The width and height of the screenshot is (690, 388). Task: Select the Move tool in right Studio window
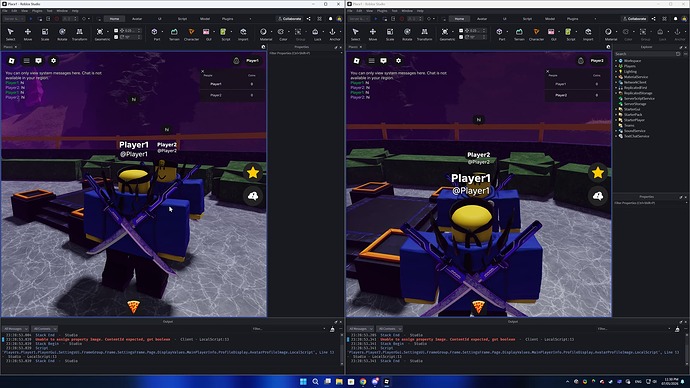pyautogui.click(x=372, y=34)
